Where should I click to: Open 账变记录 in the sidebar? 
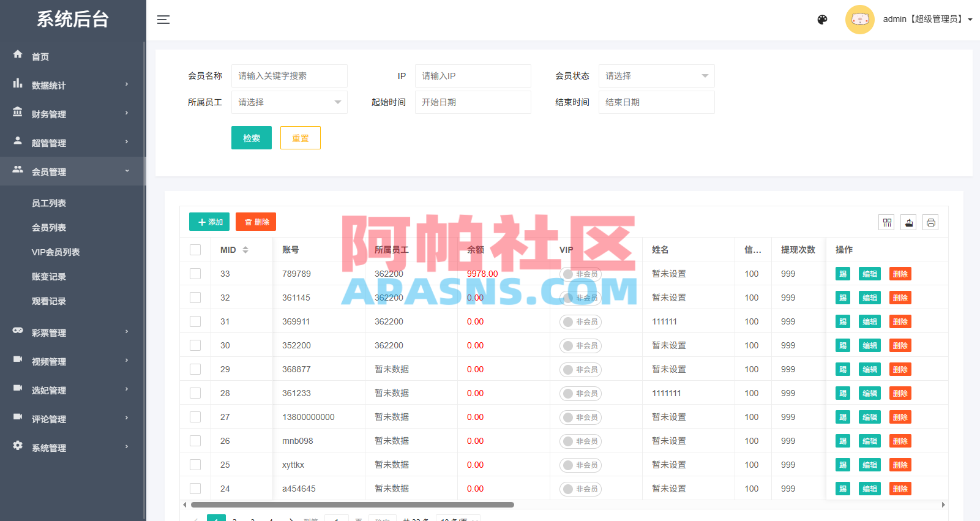49,277
